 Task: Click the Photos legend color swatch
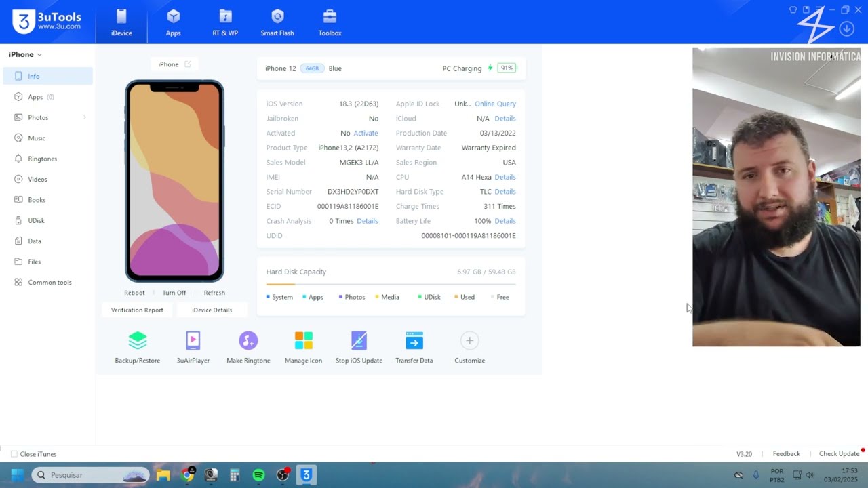pyautogui.click(x=340, y=297)
